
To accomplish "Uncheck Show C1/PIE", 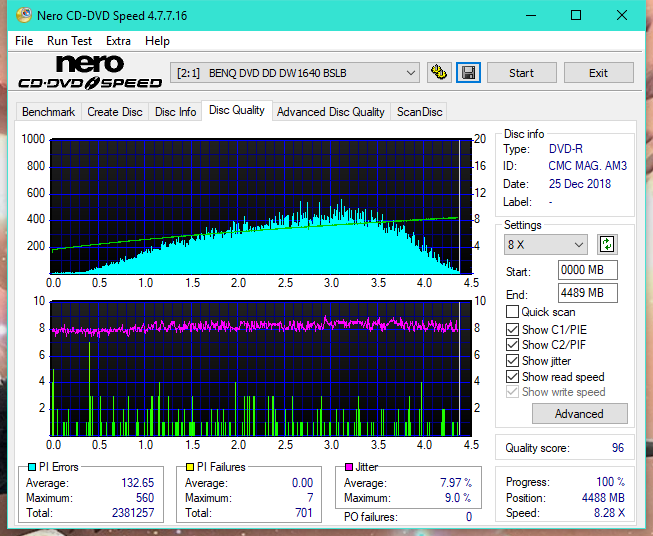I will (512, 329).
